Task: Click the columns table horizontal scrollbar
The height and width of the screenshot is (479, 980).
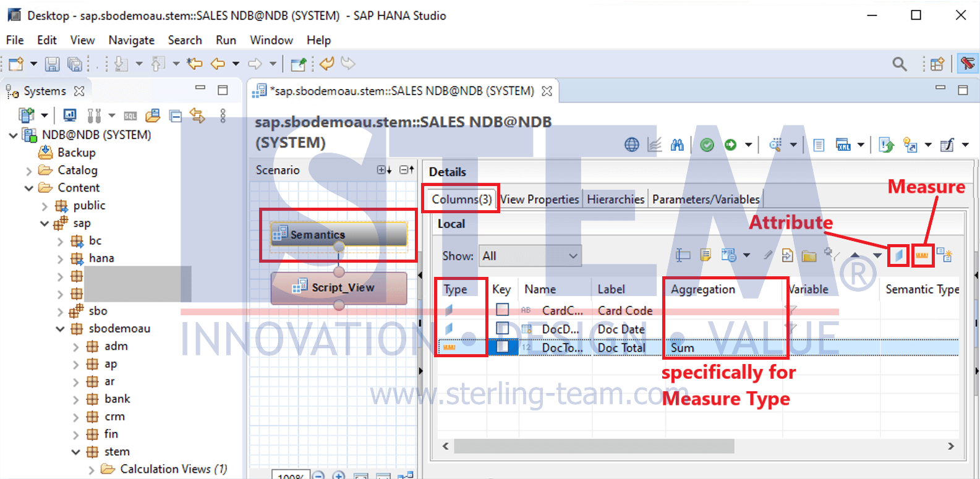Action: pyautogui.click(x=594, y=446)
